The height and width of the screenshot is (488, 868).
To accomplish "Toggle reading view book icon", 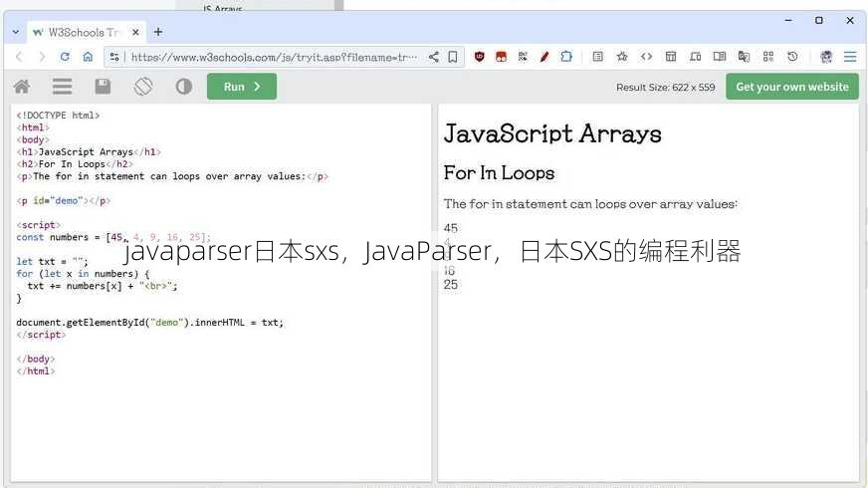I will coord(719,57).
